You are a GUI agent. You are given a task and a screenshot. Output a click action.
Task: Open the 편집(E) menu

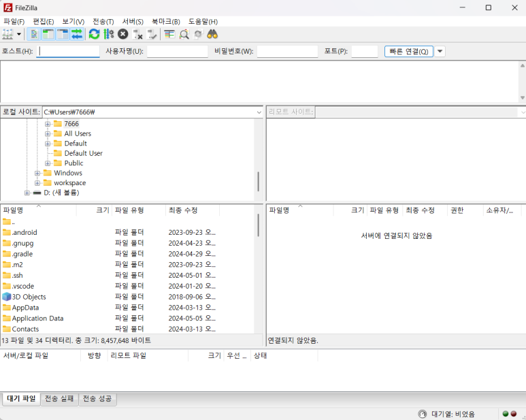tap(44, 22)
